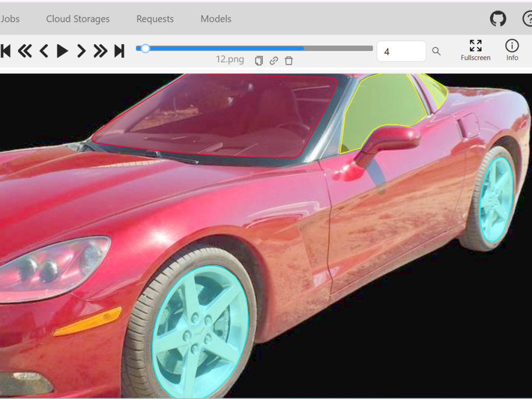Image resolution: width=532 pixels, height=399 pixels.
Task: Select the red windshield polygon annotation
Action: 217,115
